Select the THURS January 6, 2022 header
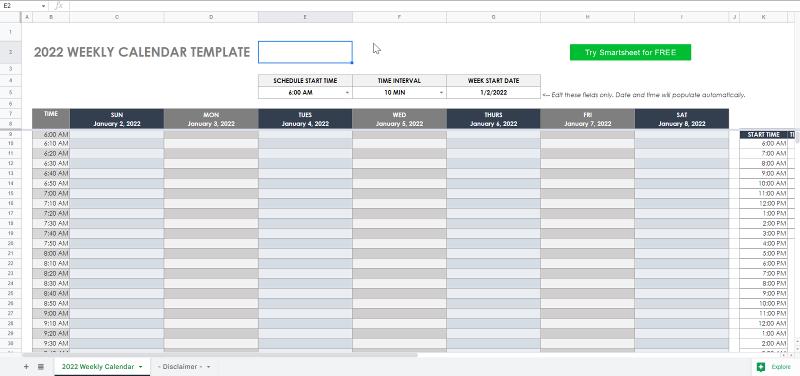 coord(493,119)
